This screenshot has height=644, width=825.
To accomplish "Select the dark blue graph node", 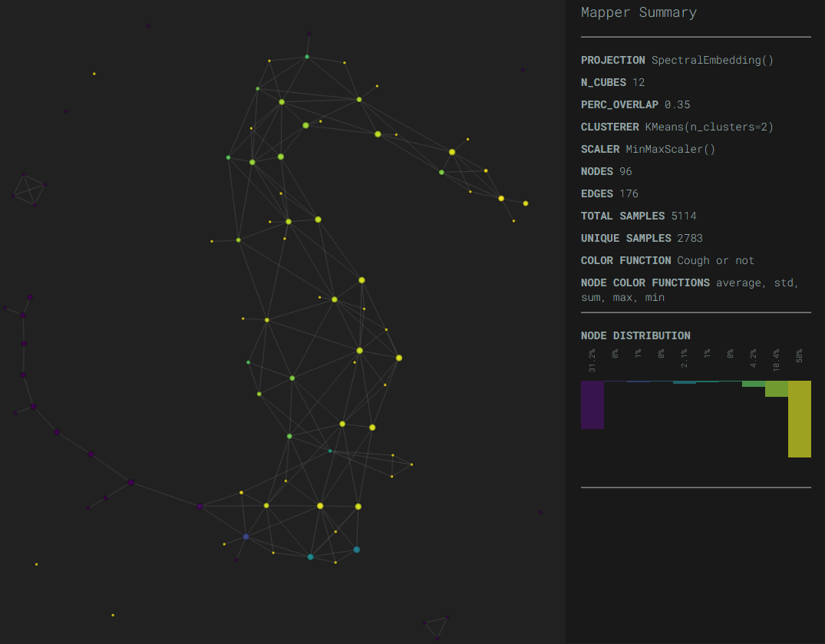I will (x=246, y=537).
